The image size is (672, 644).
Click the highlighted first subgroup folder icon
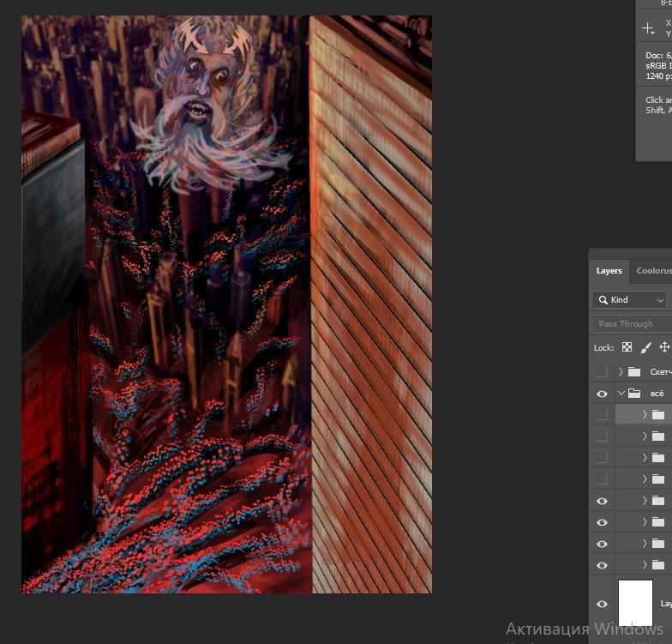pos(658,415)
